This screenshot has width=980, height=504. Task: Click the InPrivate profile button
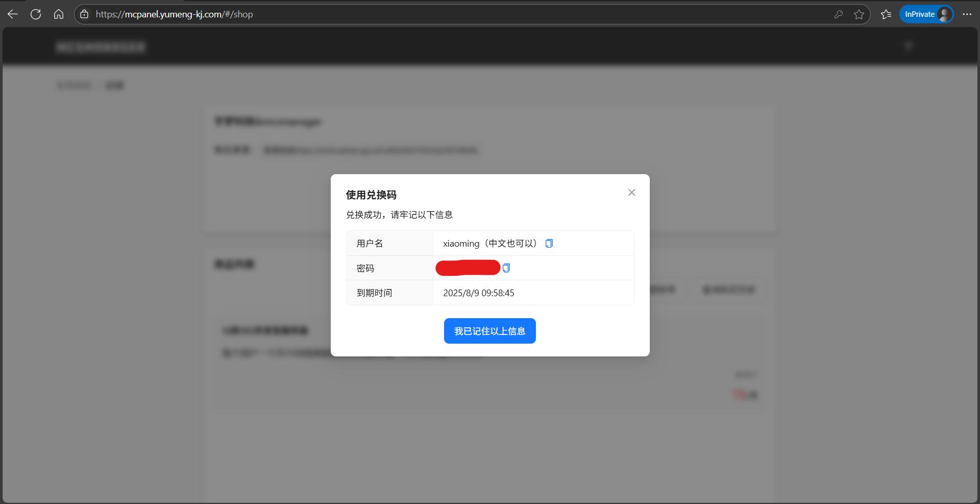926,14
